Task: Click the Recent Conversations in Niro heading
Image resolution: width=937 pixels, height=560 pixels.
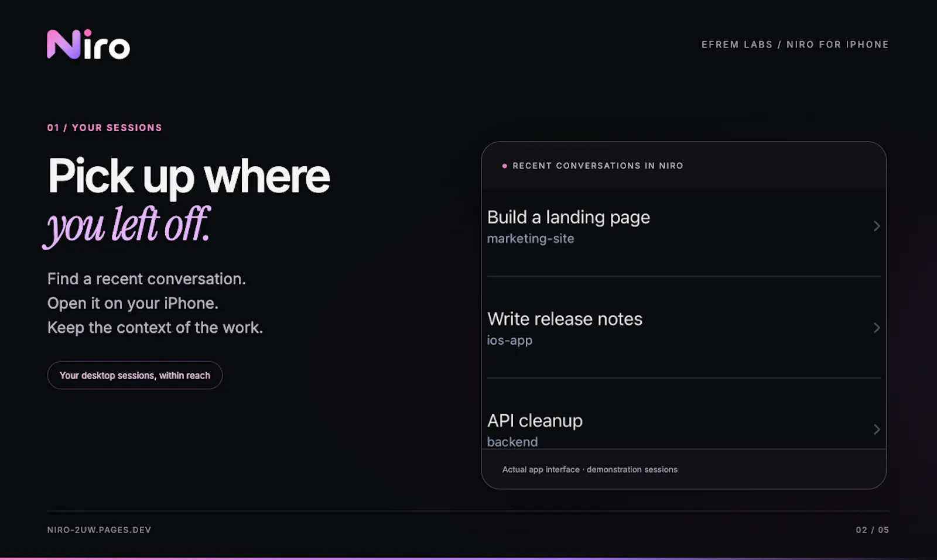Action: tap(598, 166)
